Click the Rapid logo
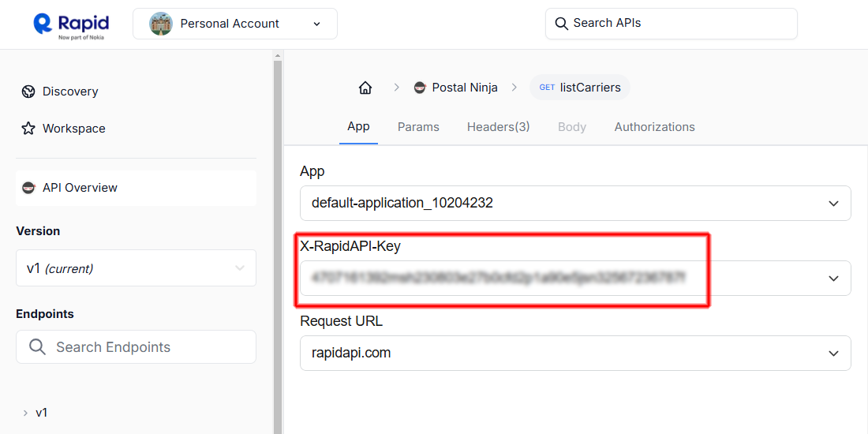Image resolution: width=868 pixels, height=434 pixels. (x=71, y=25)
